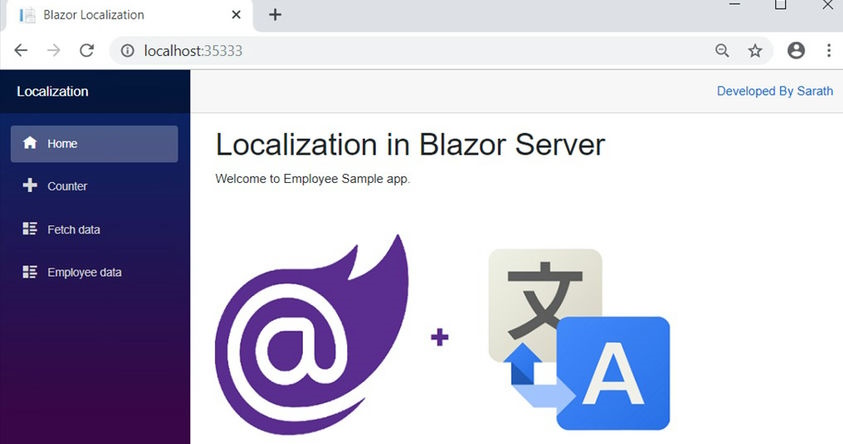Click the plus icon beside Counter
843x444 pixels.
(x=30, y=185)
